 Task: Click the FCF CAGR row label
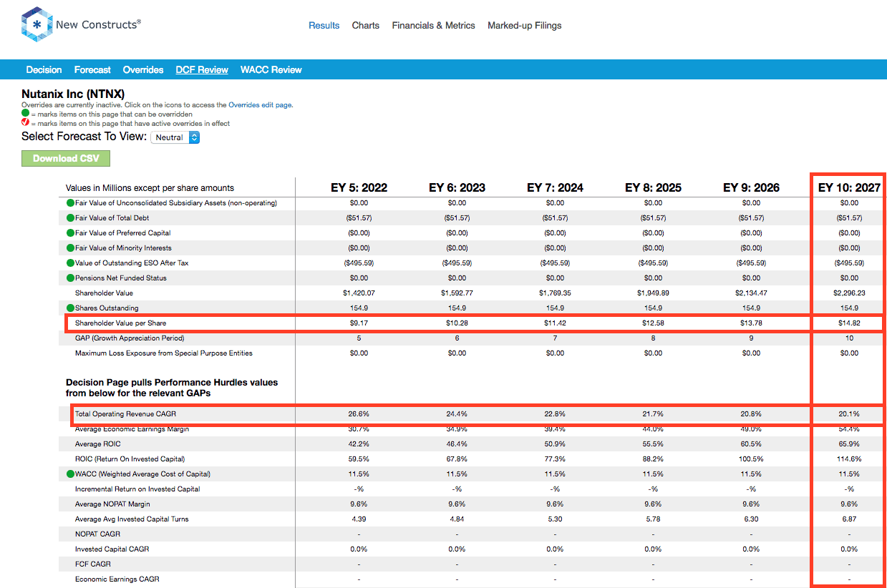coord(93,564)
